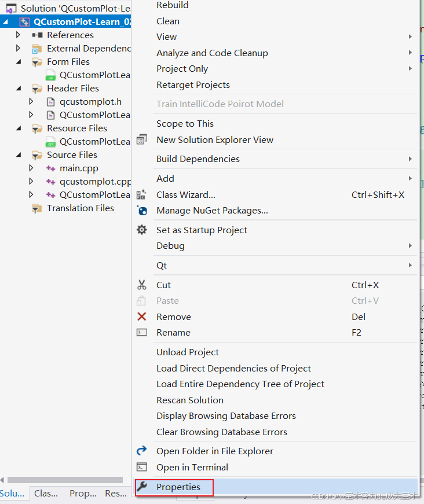Click the green .qrc file icon under Resource Files
Image resolution: width=424 pixels, height=504 pixels.
coord(50,142)
